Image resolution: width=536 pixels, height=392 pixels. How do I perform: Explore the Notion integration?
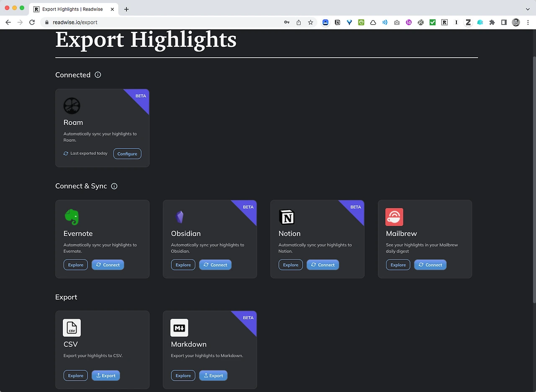291,265
